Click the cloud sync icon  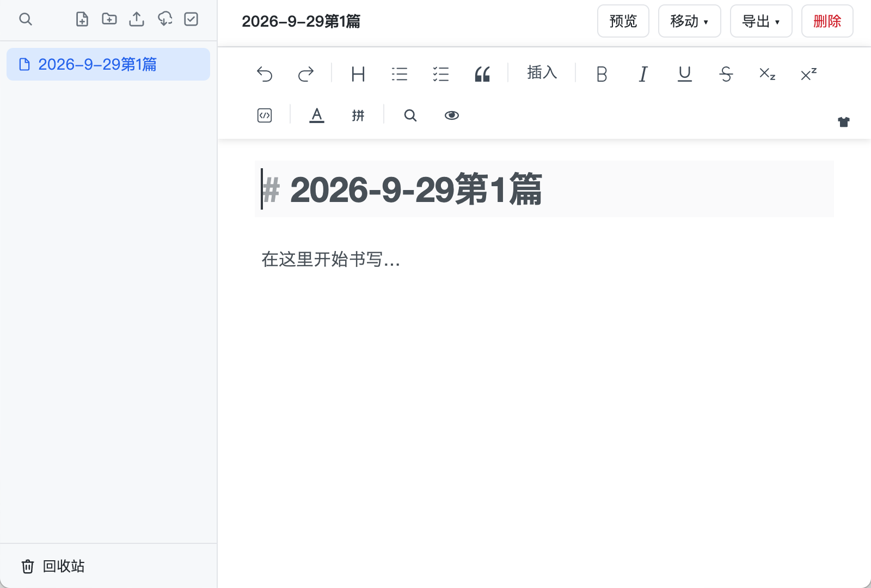[x=165, y=20]
